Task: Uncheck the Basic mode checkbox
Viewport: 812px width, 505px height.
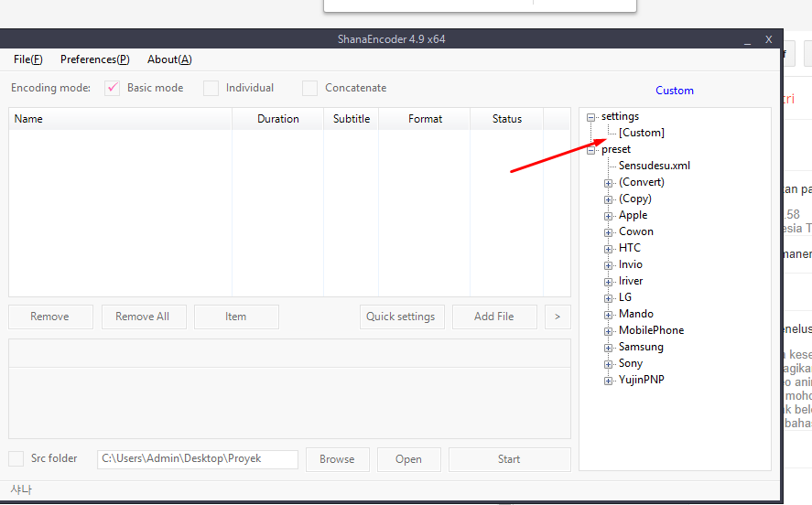Action: pos(112,88)
